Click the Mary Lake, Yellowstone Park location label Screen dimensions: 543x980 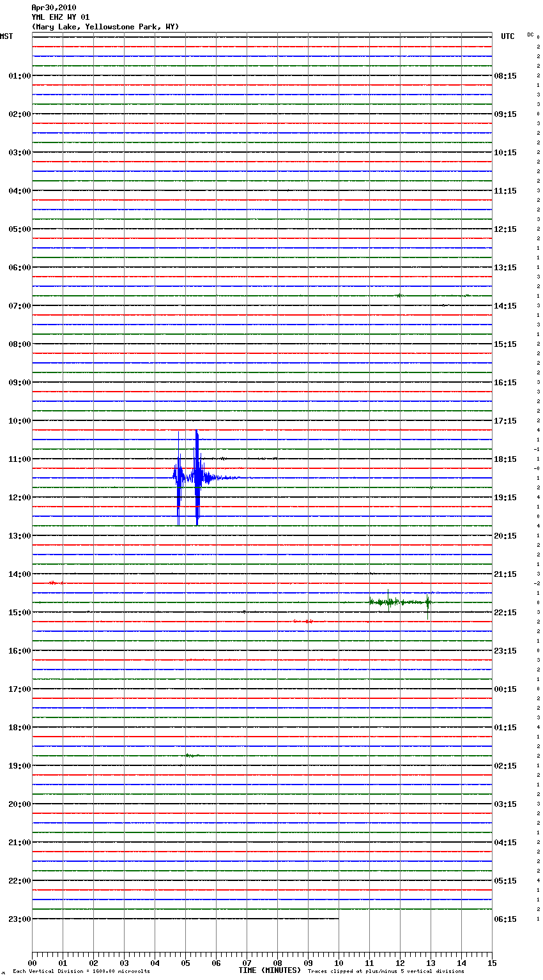105,27
